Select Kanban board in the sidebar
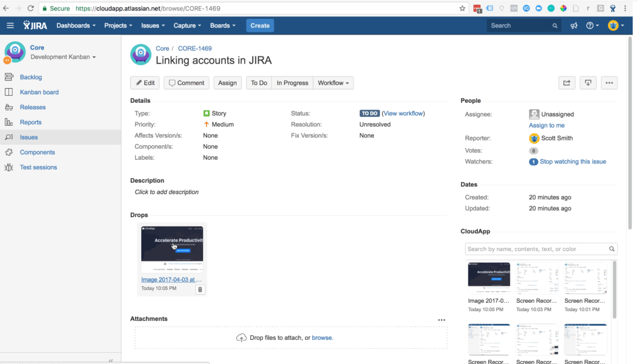Screen dimensions: 638x364 [x=39, y=92]
